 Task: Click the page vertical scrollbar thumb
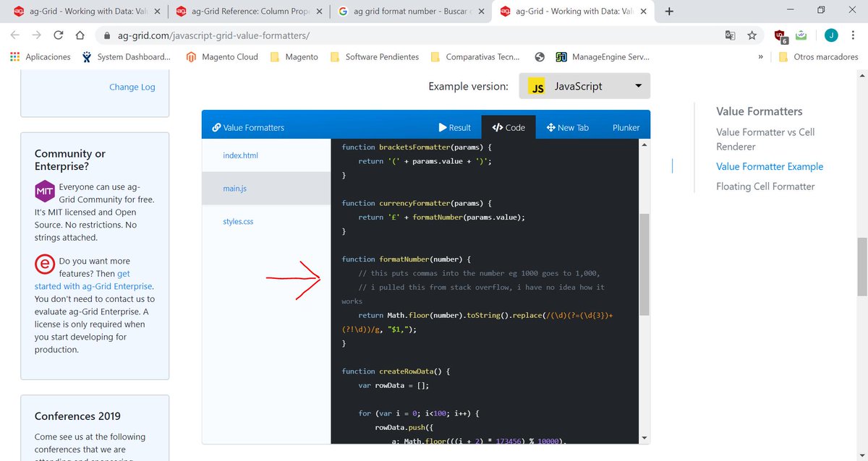tap(862, 267)
